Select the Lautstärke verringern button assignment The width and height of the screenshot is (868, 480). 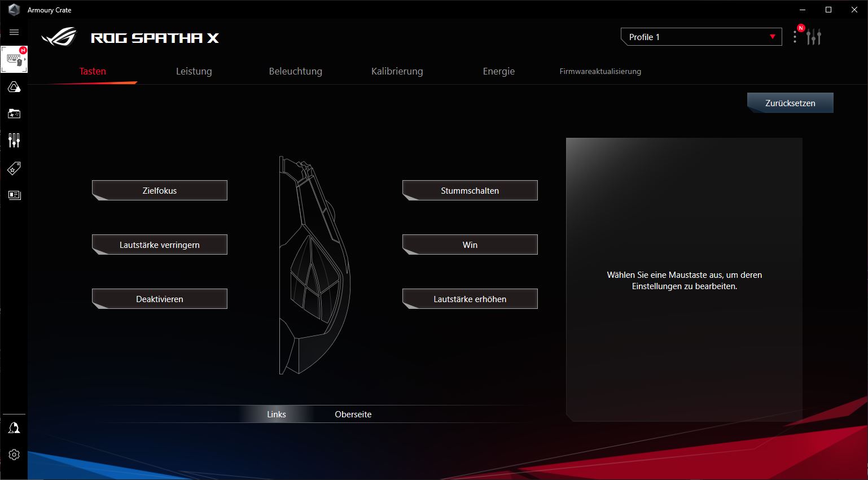[x=160, y=245]
